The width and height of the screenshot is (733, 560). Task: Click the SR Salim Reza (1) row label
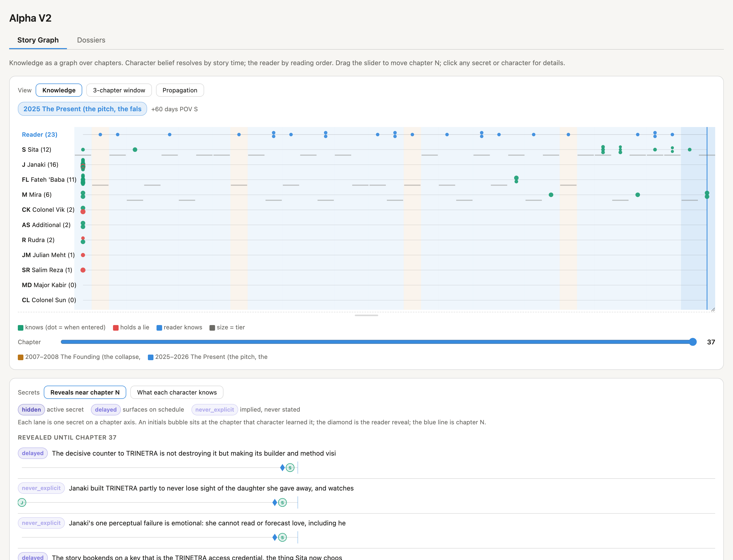[47, 270]
